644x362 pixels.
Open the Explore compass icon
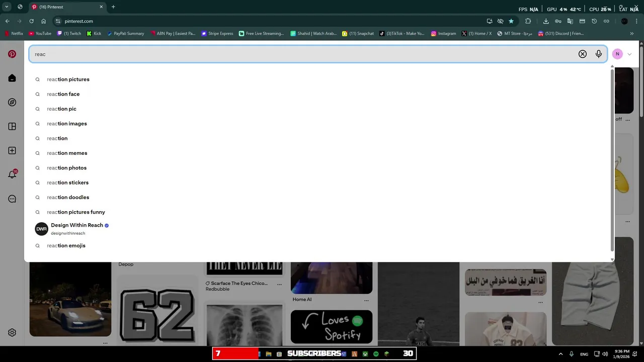pyautogui.click(x=12, y=102)
